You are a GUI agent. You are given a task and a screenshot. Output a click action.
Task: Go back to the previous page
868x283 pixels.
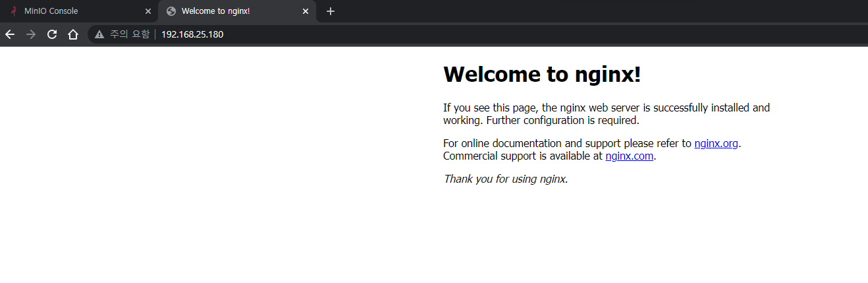click(10, 34)
